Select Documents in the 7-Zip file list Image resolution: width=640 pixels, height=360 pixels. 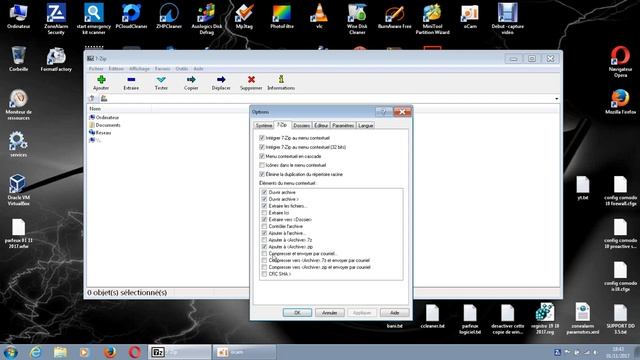coord(104,125)
